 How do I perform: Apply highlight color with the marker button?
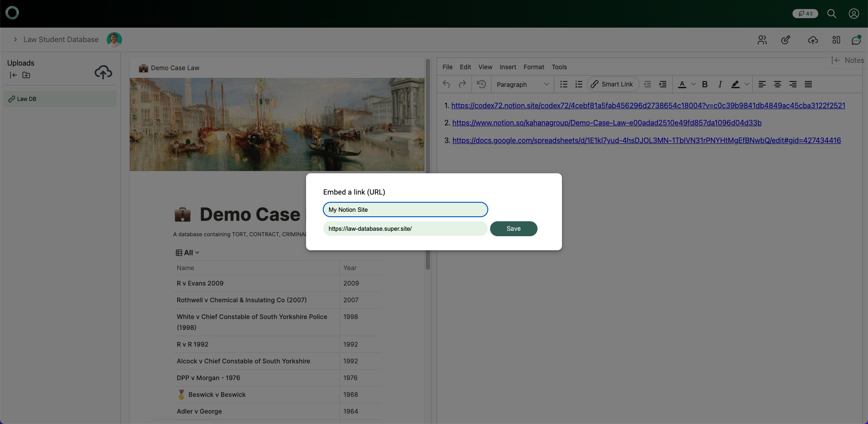[736, 84]
